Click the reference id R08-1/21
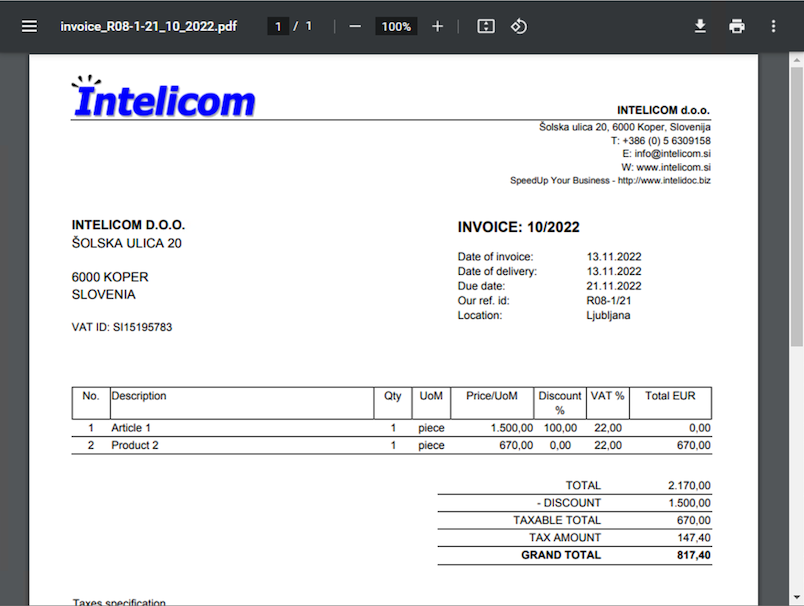The height and width of the screenshot is (606, 804). (x=609, y=300)
